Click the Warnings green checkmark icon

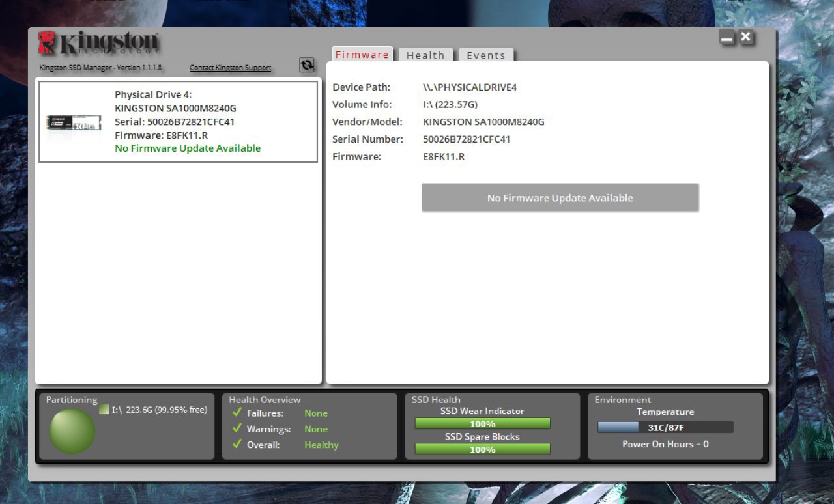(237, 428)
